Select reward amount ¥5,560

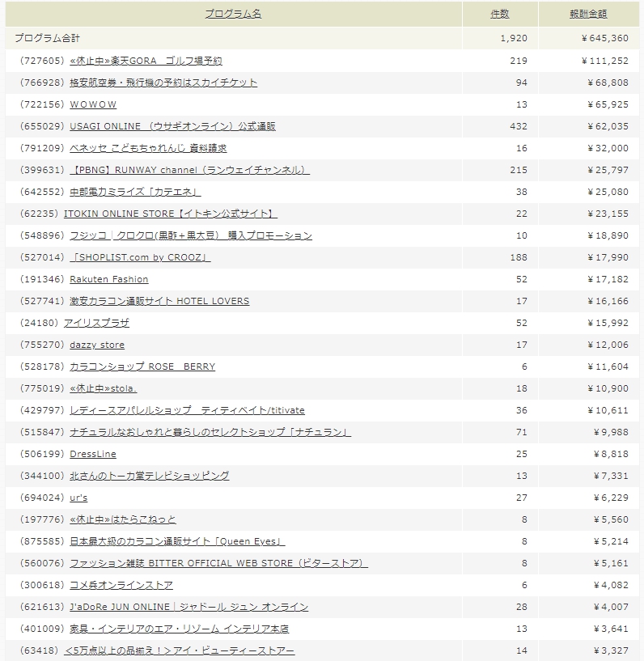click(x=611, y=520)
